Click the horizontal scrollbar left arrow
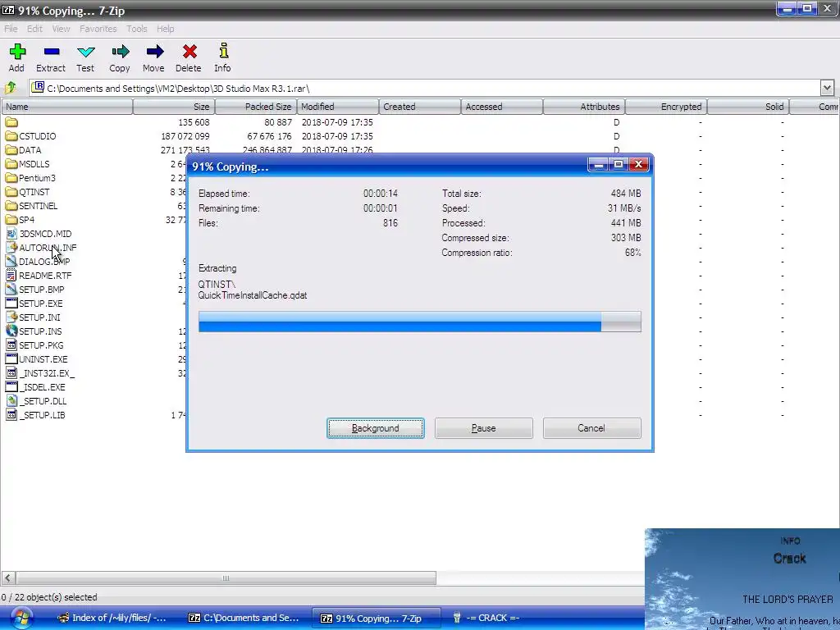This screenshot has width=840, height=630. coord(8,578)
